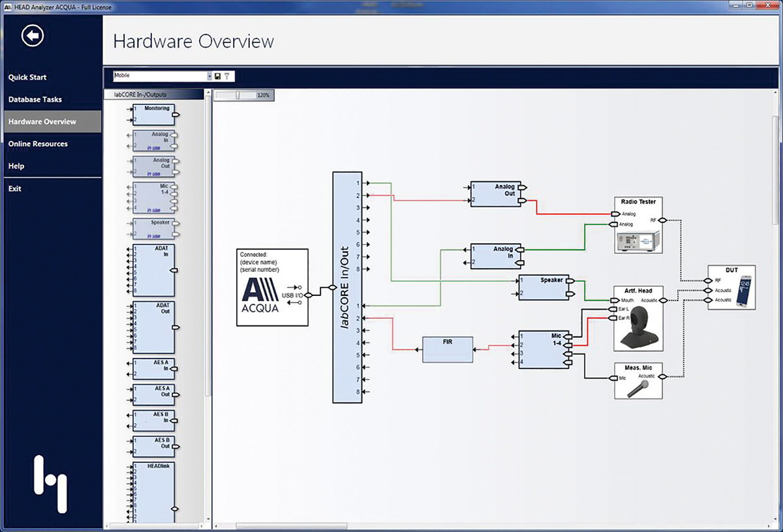Image resolution: width=783 pixels, height=532 pixels.
Task: Click the Mouth port on the Artf. Head
Action: pos(613,300)
